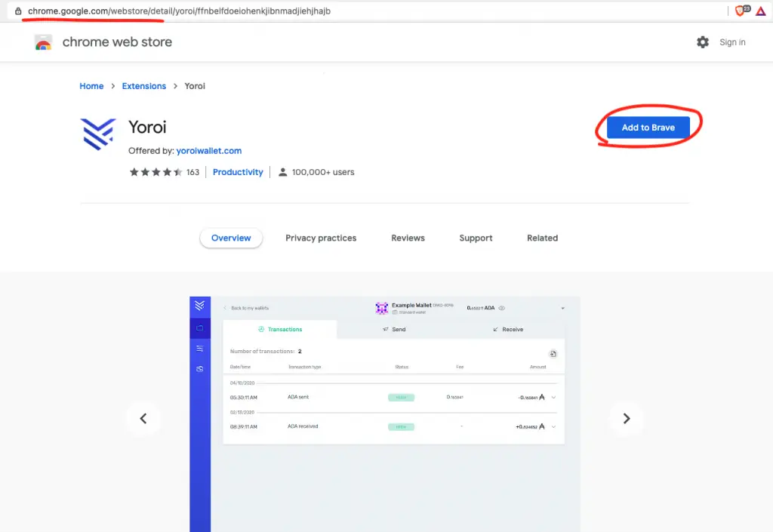
Task: Click transfer icon in screenshot sidebar
Action: 199,368
